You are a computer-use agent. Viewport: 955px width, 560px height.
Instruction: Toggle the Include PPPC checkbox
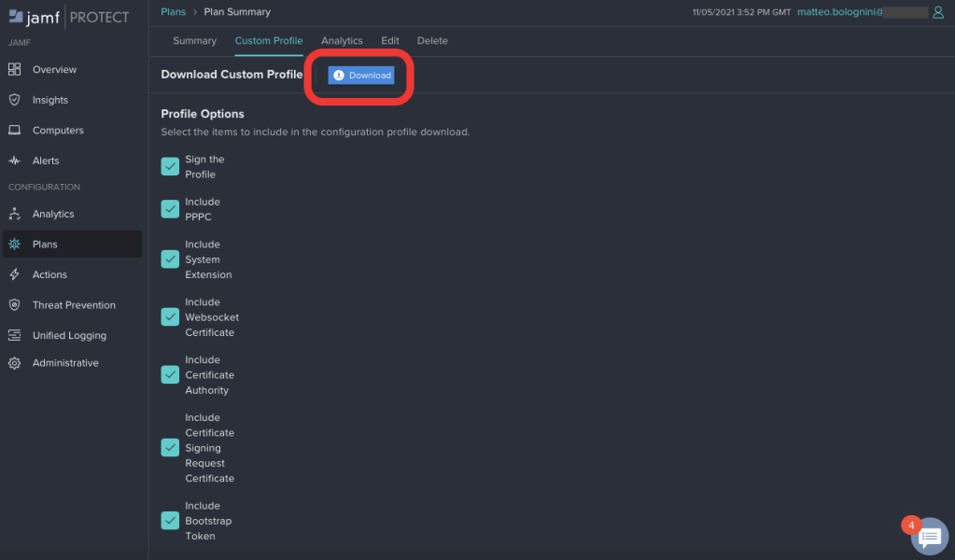pyautogui.click(x=170, y=209)
